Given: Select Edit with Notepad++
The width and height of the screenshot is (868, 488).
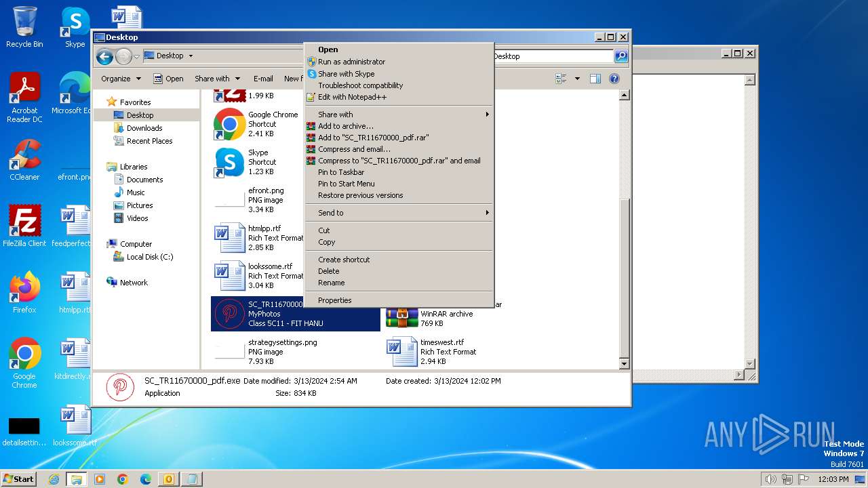Looking at the screenshot, I should (399, 97).
